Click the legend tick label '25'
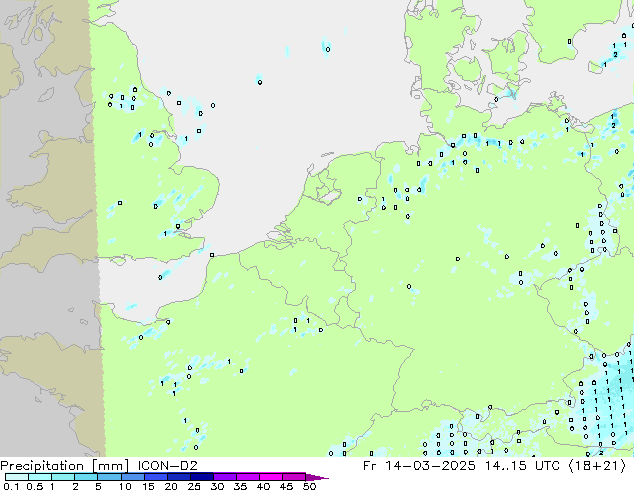This screenshot has width=634, height=490. (194, 486)
